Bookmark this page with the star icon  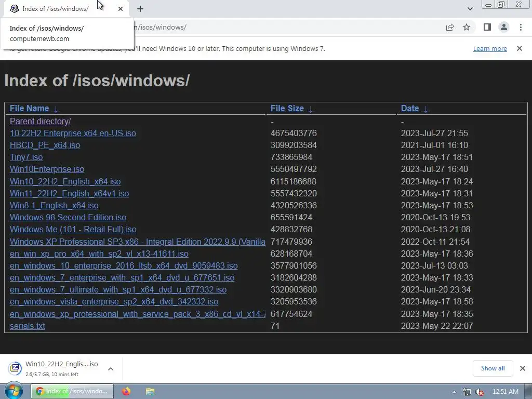(467, 27)
